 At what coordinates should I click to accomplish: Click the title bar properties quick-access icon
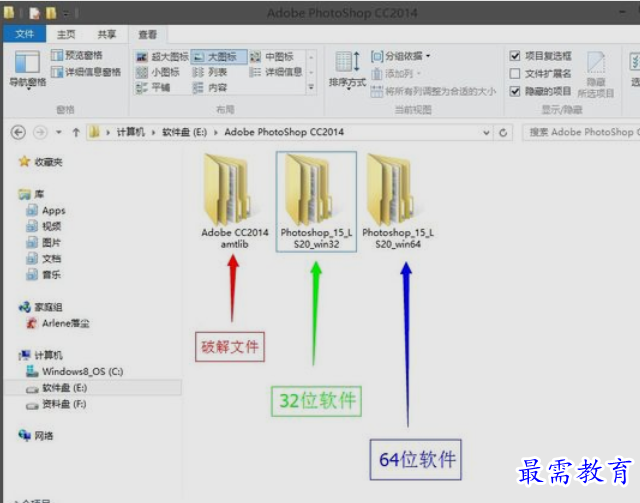[35, 13]
